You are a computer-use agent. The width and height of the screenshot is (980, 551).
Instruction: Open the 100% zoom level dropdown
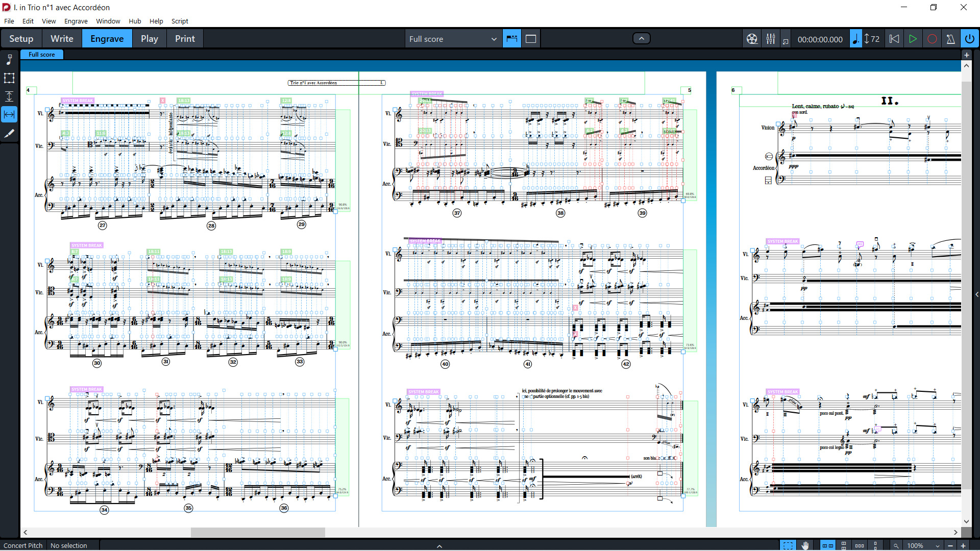coord(924,545)
